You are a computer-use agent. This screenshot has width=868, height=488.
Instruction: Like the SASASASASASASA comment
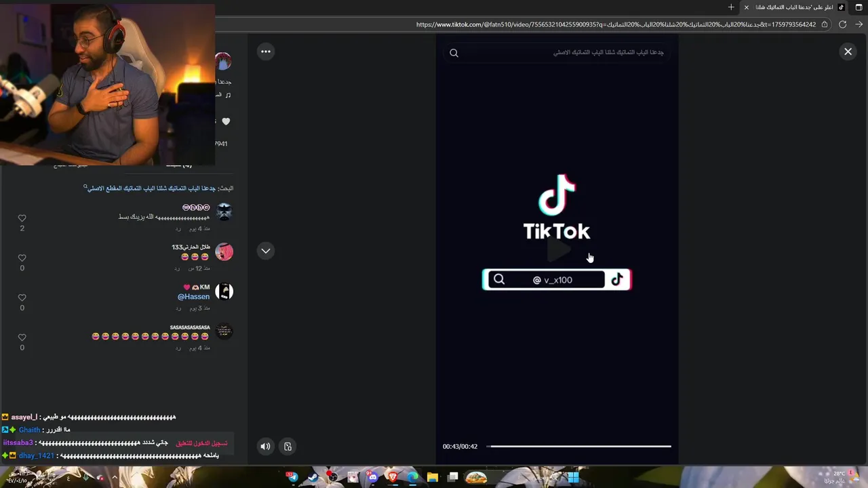[x=22, y=338]
